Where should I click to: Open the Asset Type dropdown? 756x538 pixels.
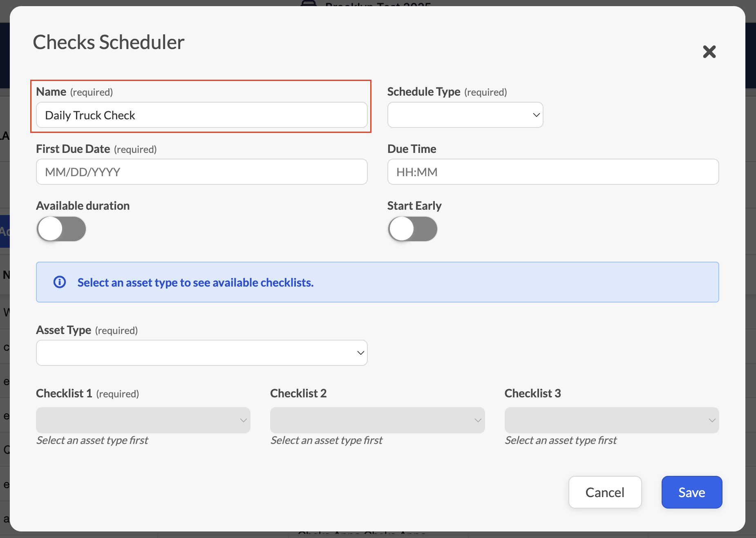pos(202,353)
